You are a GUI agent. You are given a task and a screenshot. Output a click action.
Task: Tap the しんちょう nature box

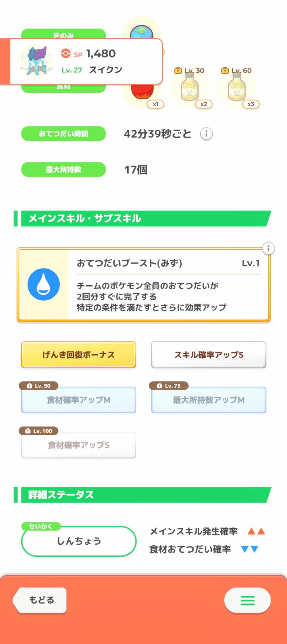click(79, 541)
